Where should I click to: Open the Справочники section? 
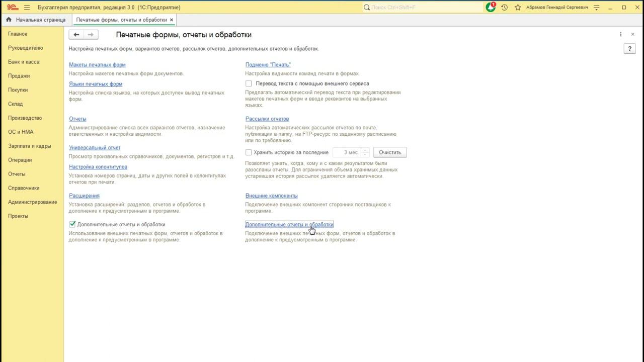(x=24, y=188)
